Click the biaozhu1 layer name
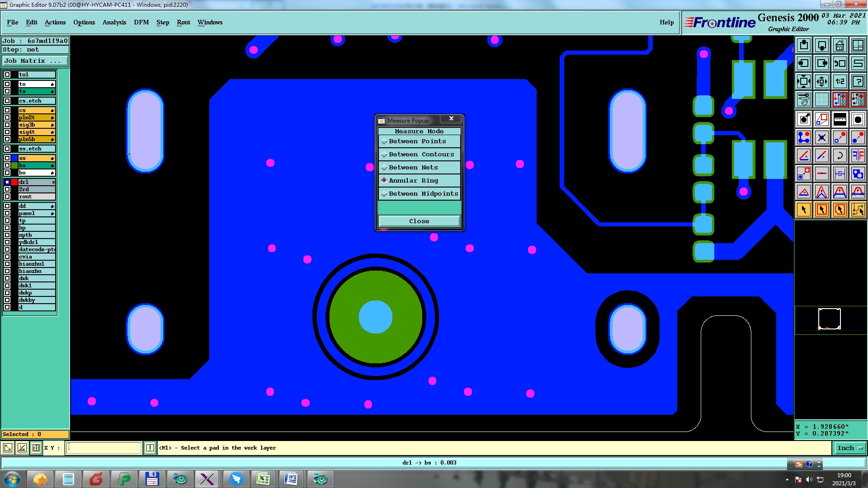 point(37,264)
